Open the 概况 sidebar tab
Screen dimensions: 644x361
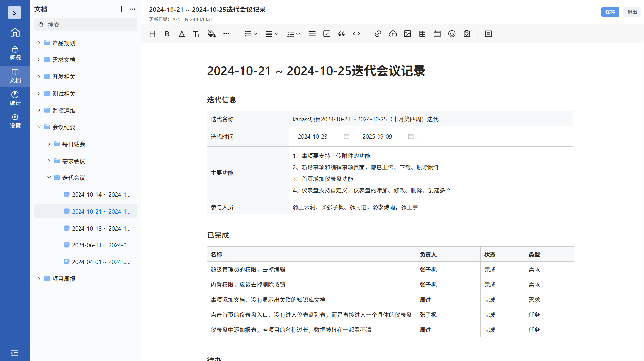15,53
